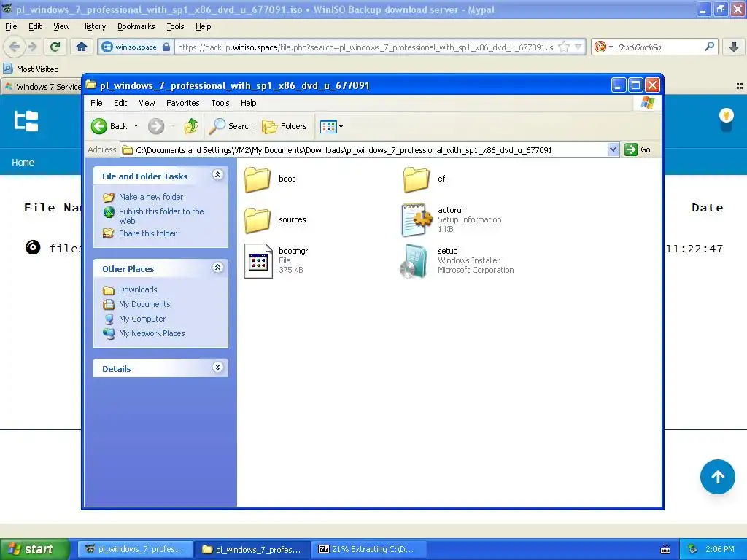Go to My Computer in Other Places

(142, 319)
